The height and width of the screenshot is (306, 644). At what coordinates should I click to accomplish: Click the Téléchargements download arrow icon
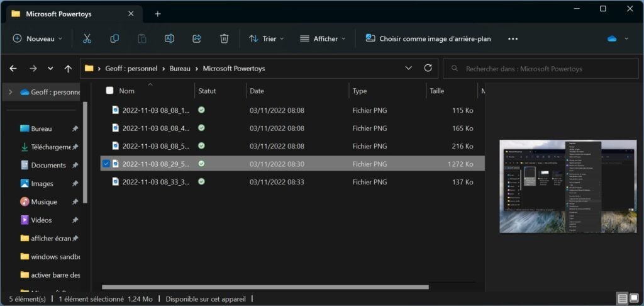coord(25,147)
